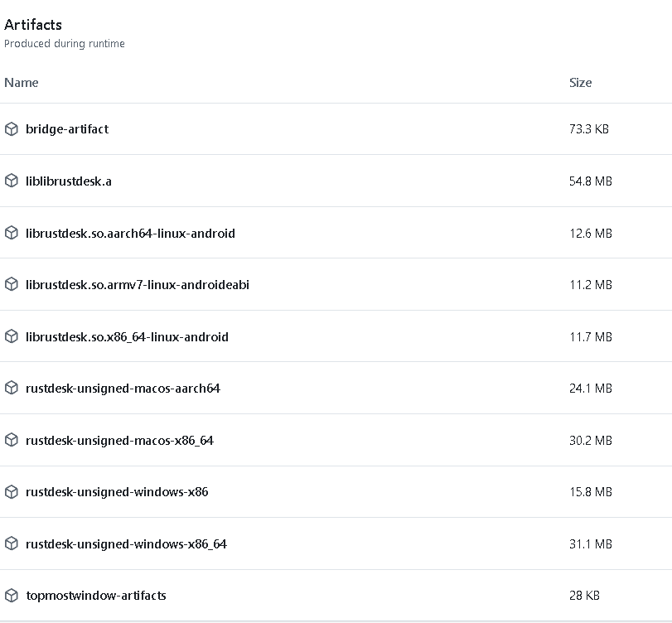The width and height of the screenshot is (672, 623).
Task: Download the liblibrustdesk.a artifact
Action: click(69, 181)
